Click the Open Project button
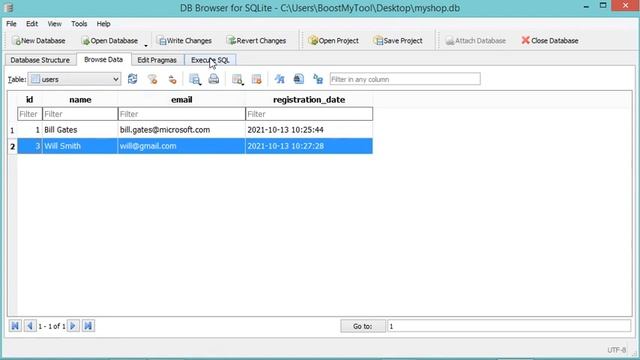Viewport: 640px width, 360px height. pyautogui.click(x=333, y=40)
